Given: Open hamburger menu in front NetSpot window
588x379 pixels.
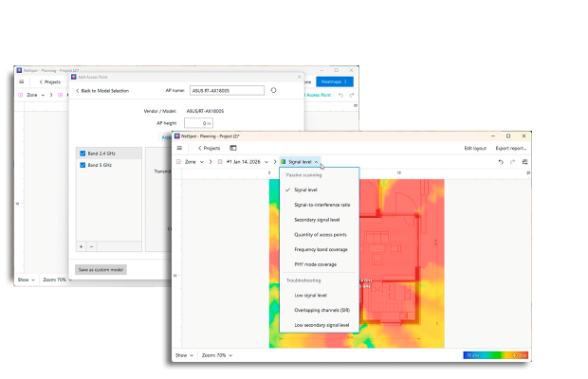Looking at the screenshot, I should click(x=180, y=149).
